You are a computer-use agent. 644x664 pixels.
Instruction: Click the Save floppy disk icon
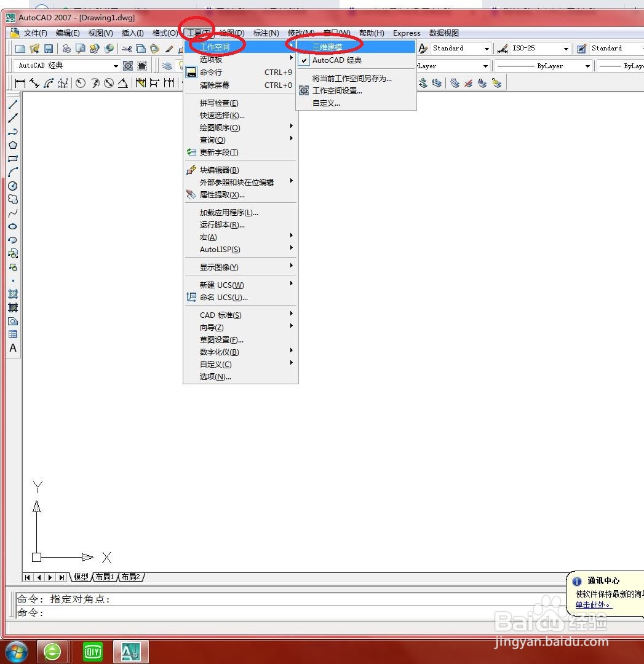49,49
